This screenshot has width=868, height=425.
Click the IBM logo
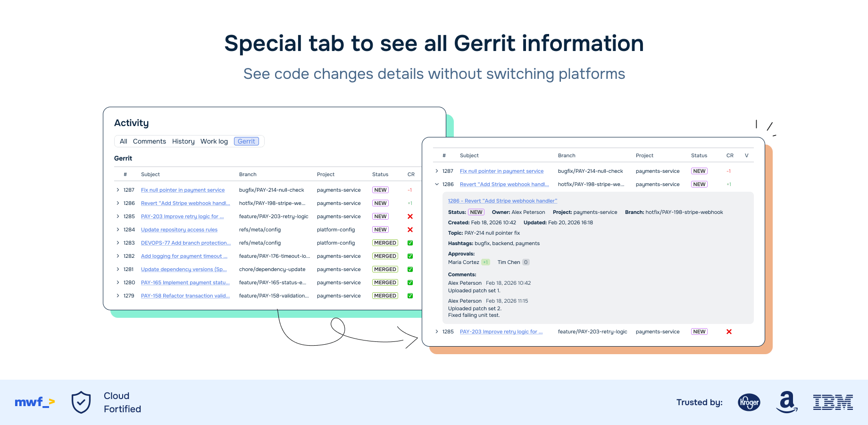click(x=833, y=402)
